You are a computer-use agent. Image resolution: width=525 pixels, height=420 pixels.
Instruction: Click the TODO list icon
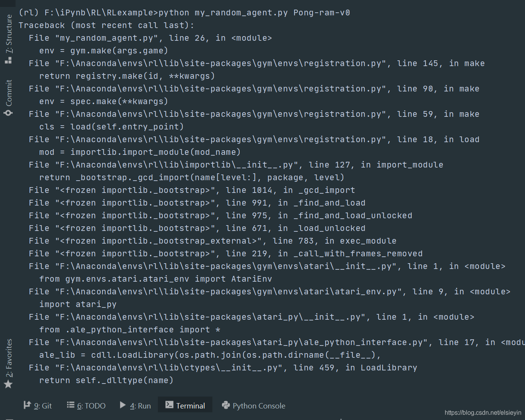[71, 405]
